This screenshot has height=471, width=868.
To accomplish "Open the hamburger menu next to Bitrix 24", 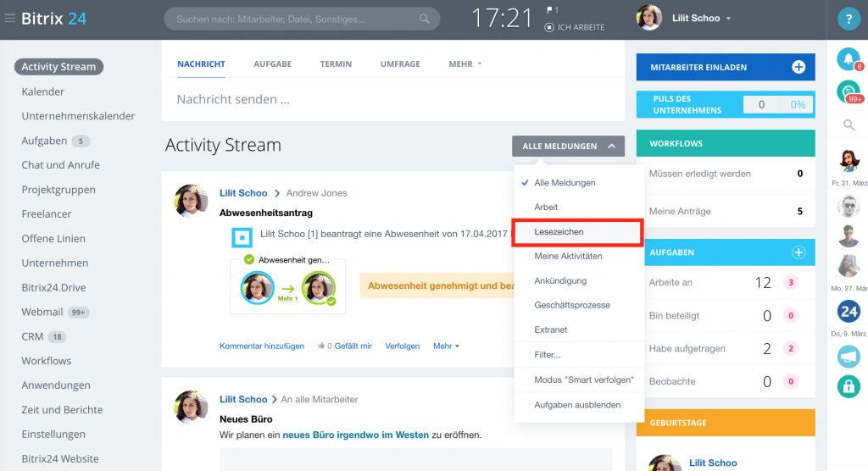I will pos(9,19).
